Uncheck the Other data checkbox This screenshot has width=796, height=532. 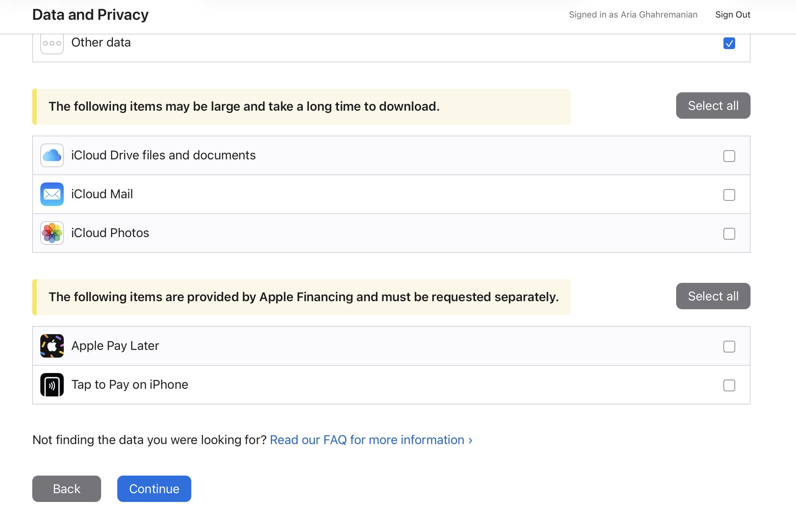click(x=729, y=43)
